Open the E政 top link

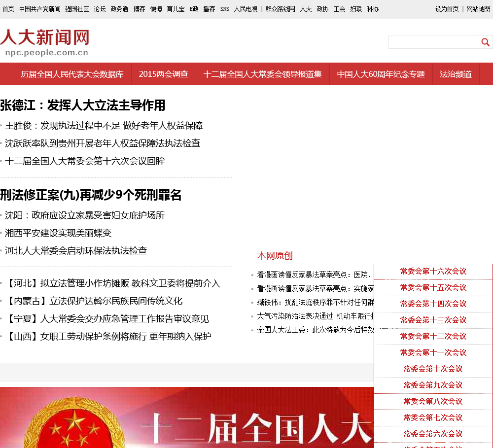pyautogui.click(x=194, y=9)
